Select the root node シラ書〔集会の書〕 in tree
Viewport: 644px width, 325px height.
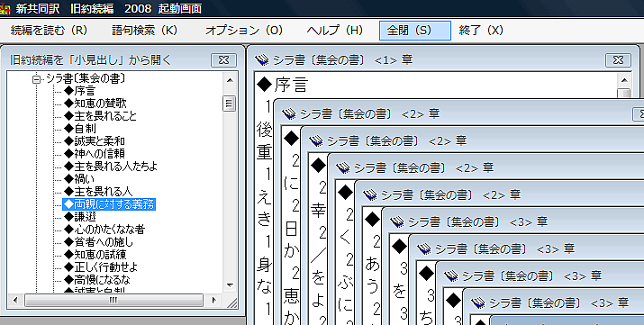pyautogui.click(x=86, y=78)
